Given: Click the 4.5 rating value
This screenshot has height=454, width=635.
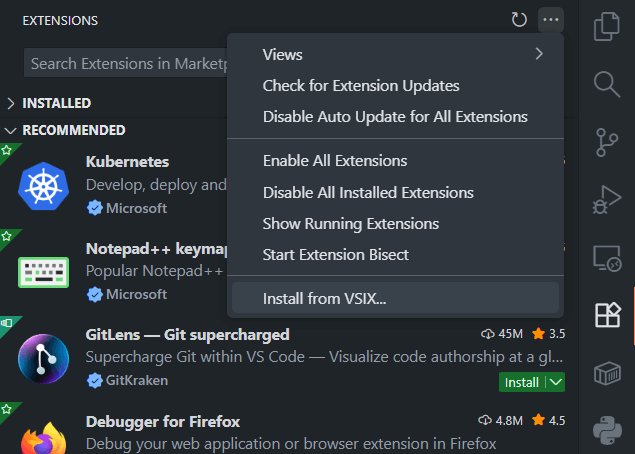Looking at the screenshot, I should (x=557, y=421).
